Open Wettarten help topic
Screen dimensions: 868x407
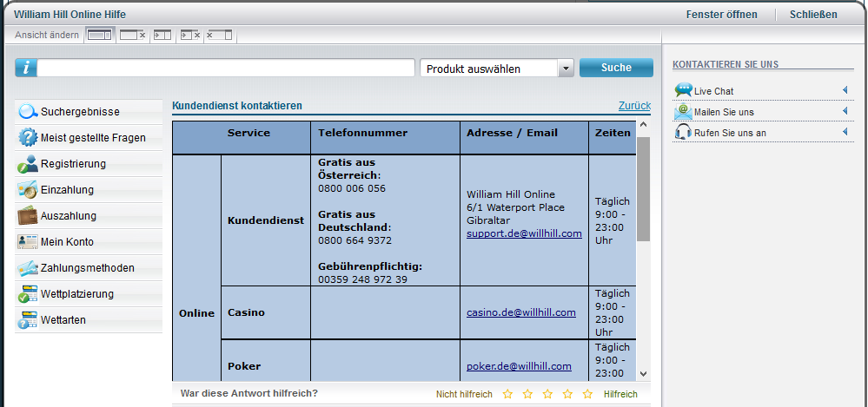tap(89, 319)
